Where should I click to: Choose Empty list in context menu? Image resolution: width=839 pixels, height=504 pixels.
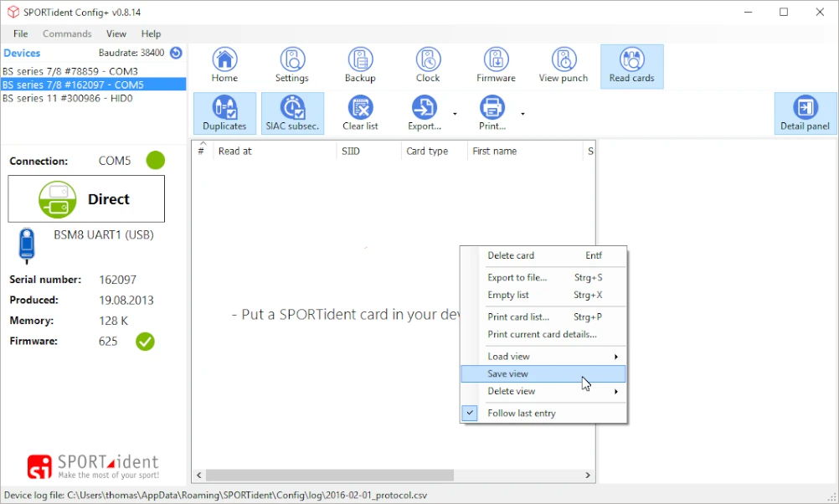543,296
